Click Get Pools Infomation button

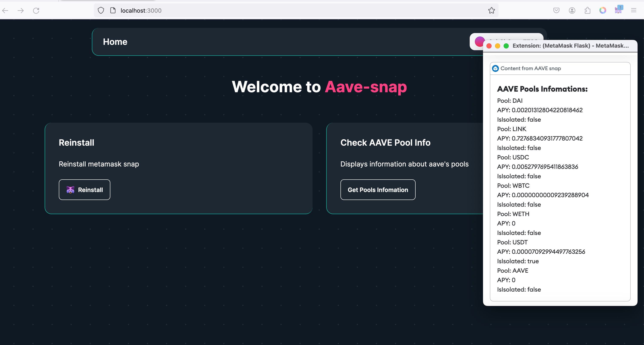coord(378,190)
